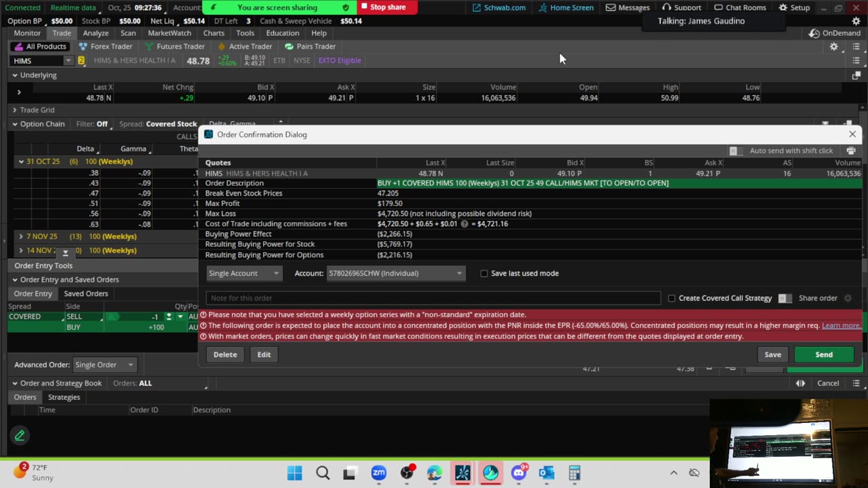This screenshot has height=488, width=868.
Task: Open the Single Account mode dropdown
Action: pos(243,274)
